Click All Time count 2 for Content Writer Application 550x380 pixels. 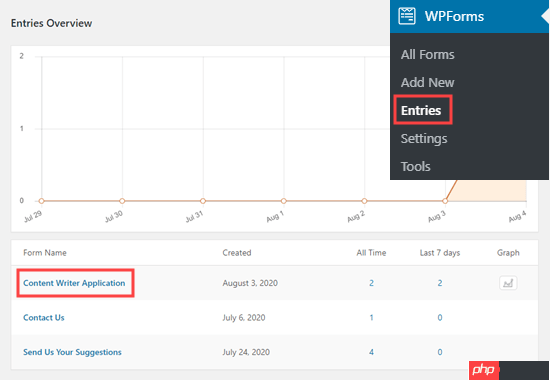(x=371, y=283)
